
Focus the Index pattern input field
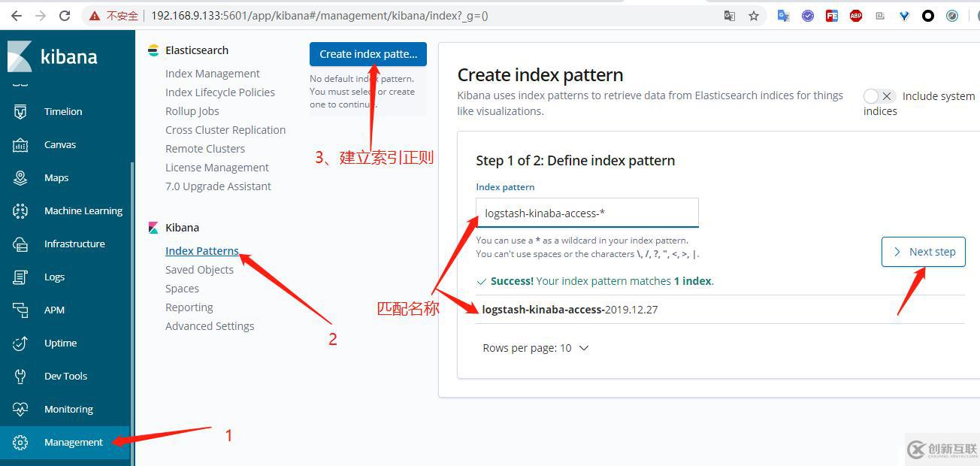(x=587, y=213)
